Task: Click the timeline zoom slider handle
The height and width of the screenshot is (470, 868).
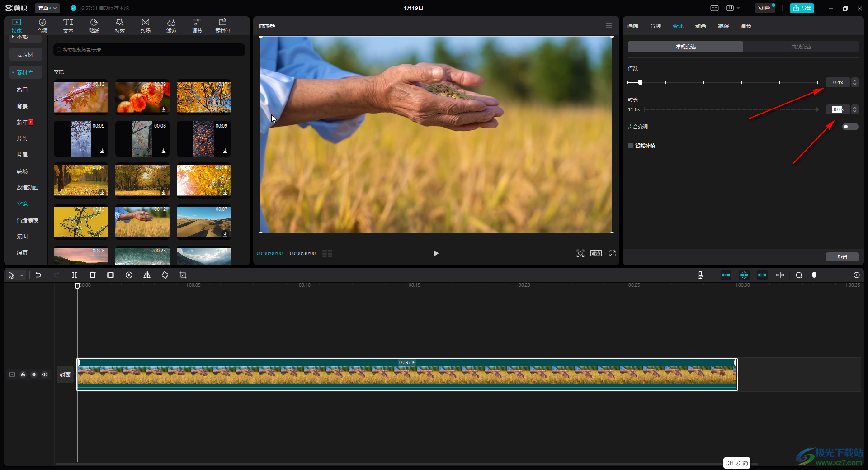Action: (x=814, y=275)
